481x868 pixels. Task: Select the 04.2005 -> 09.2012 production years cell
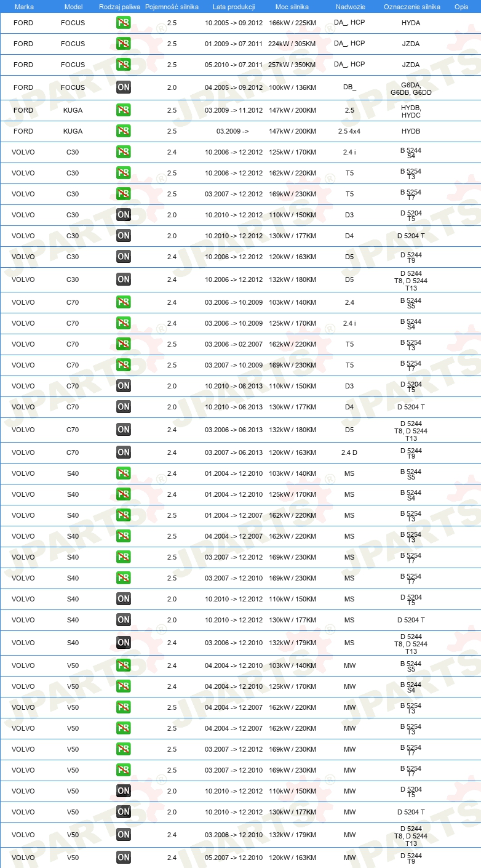[234, 87]
